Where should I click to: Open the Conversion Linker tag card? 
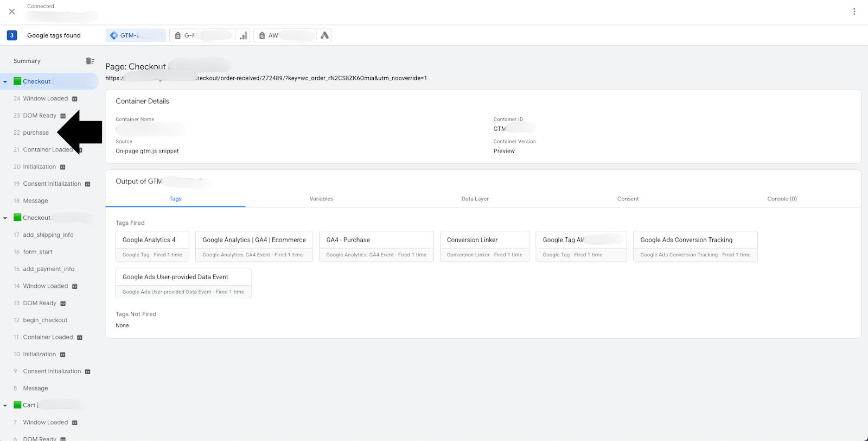484,247
